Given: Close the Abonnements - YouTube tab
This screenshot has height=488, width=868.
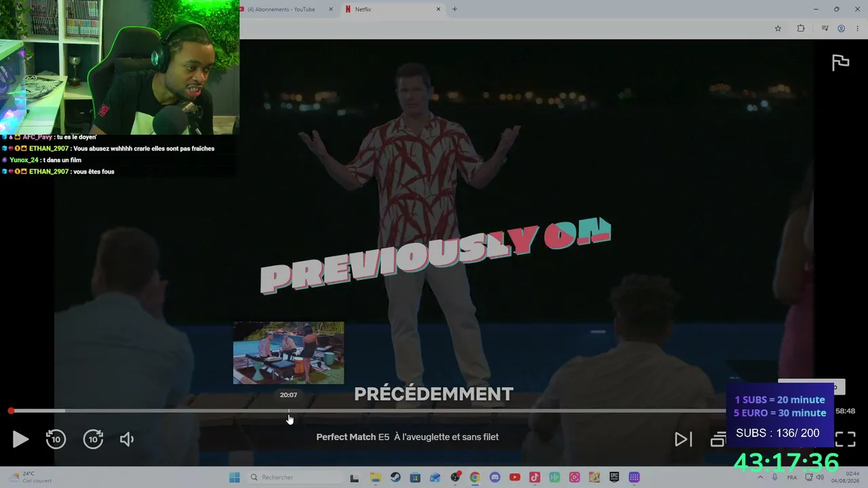Looking at the screenshot, I should 331,9.
